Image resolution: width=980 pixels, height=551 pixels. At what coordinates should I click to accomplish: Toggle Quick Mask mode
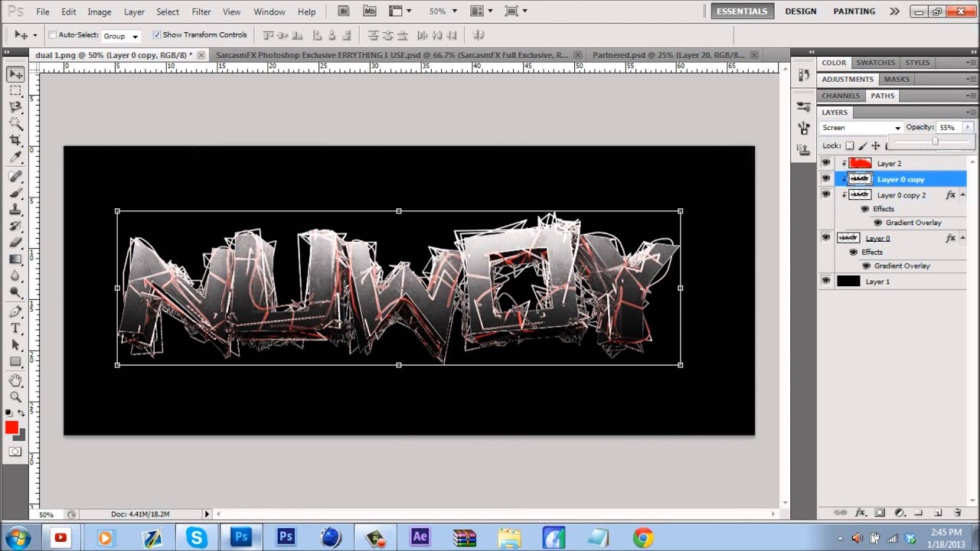pyautogui.click(x=15, y=452)
